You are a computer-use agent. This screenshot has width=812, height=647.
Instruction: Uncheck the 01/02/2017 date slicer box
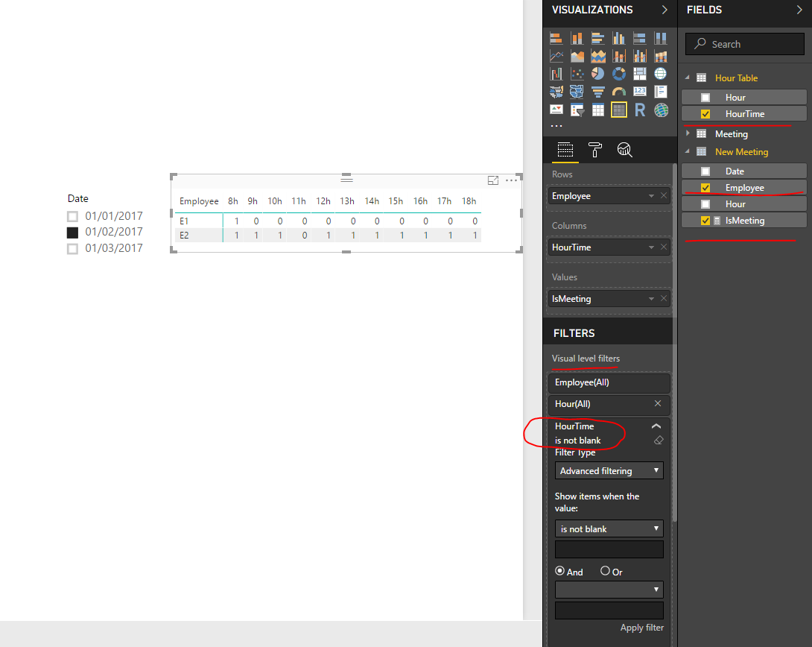click(72, 233)
